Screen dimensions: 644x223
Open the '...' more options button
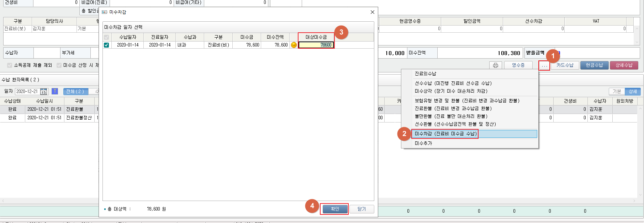tap(544, 65)
